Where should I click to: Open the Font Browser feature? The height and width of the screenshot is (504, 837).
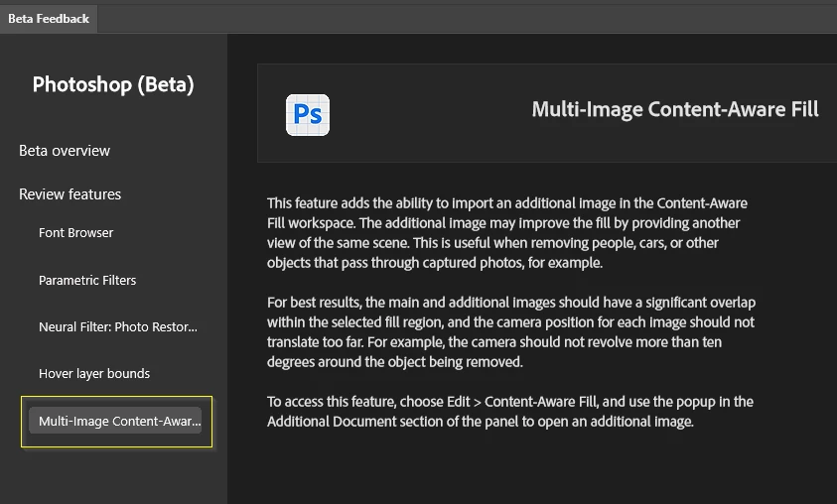click(x=75, y=232)
